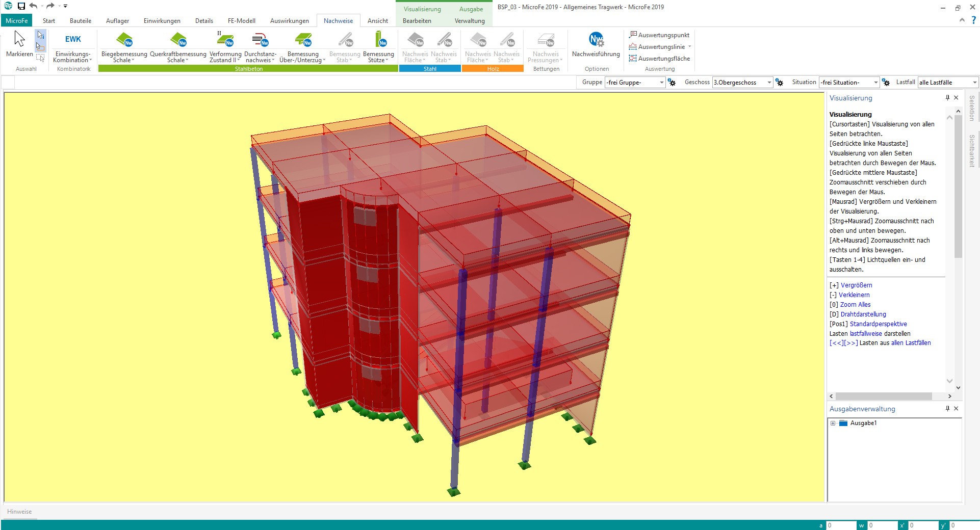The height and width of the screenshot is (530, 980).
Task: Click the Nachweis Pressungen icon
Action: coord(546,39)
